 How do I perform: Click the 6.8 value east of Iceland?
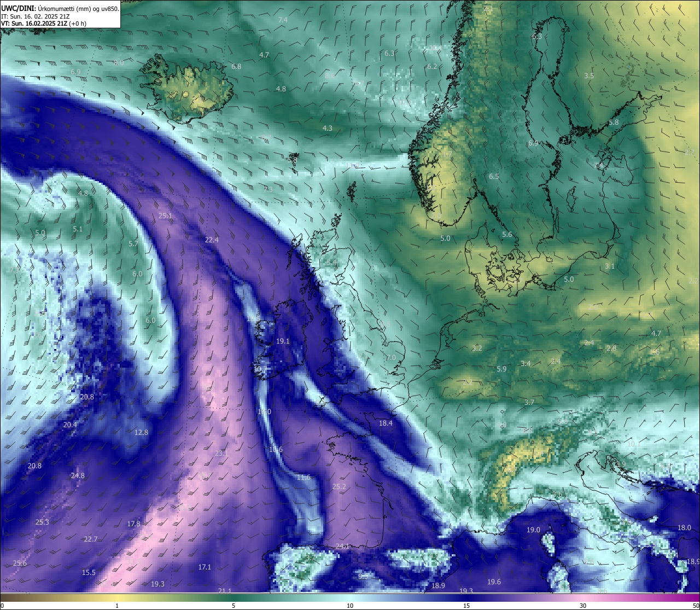point(236,67)
